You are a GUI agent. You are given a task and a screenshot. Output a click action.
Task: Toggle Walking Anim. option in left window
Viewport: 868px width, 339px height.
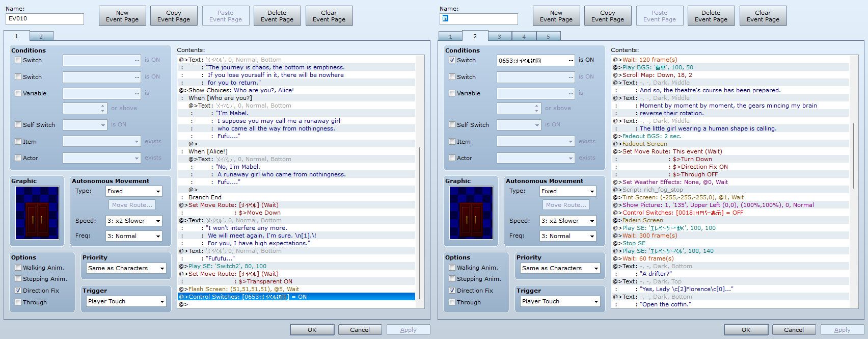[18, 268]
